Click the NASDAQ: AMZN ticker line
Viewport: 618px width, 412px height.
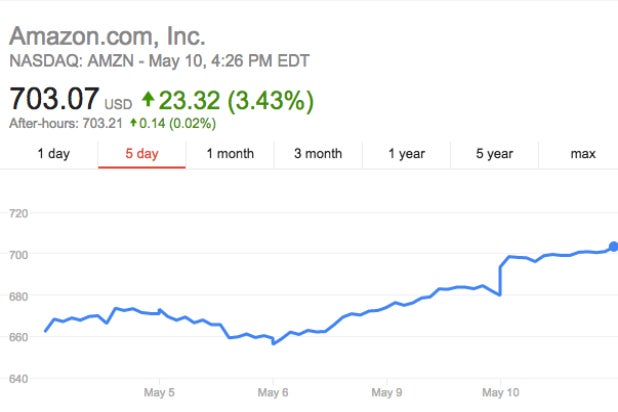160,62
